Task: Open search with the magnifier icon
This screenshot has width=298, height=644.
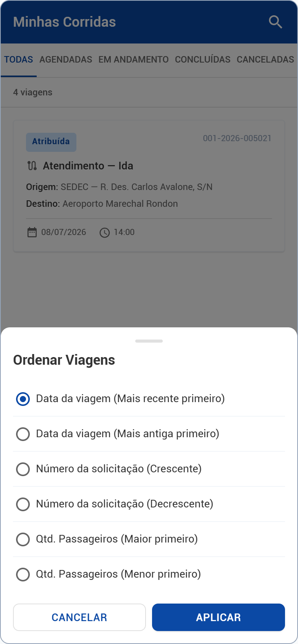Action: [x=275, y=22]
